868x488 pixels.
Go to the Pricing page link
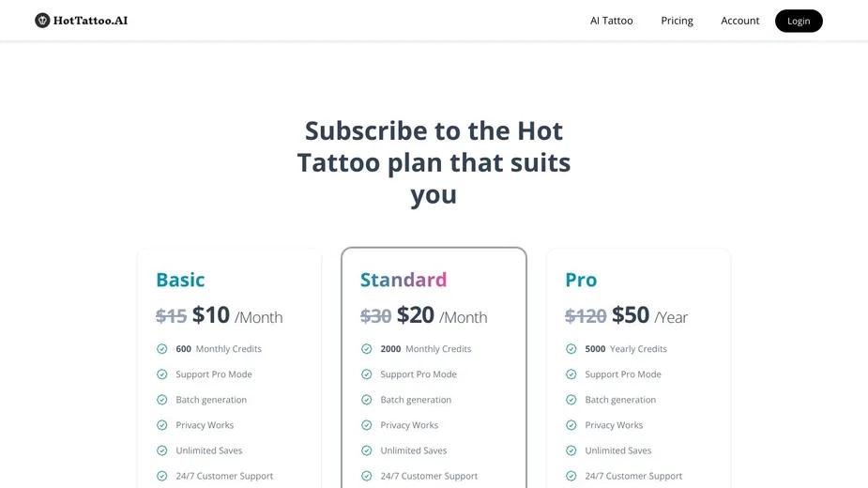click(677, 21)
